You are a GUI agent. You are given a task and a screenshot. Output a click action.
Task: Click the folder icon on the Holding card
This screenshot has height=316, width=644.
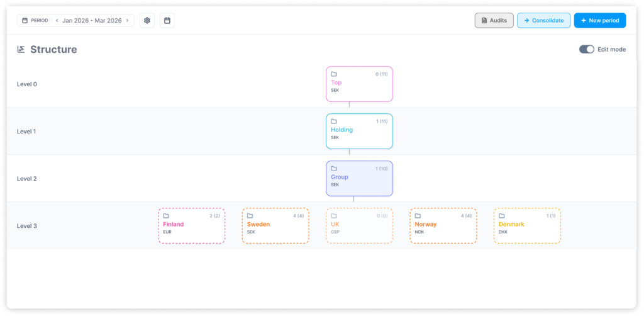coord(334,121)
